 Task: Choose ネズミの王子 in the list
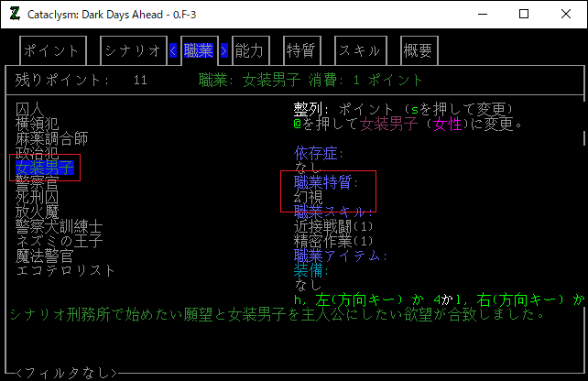(x=59, y=241)
